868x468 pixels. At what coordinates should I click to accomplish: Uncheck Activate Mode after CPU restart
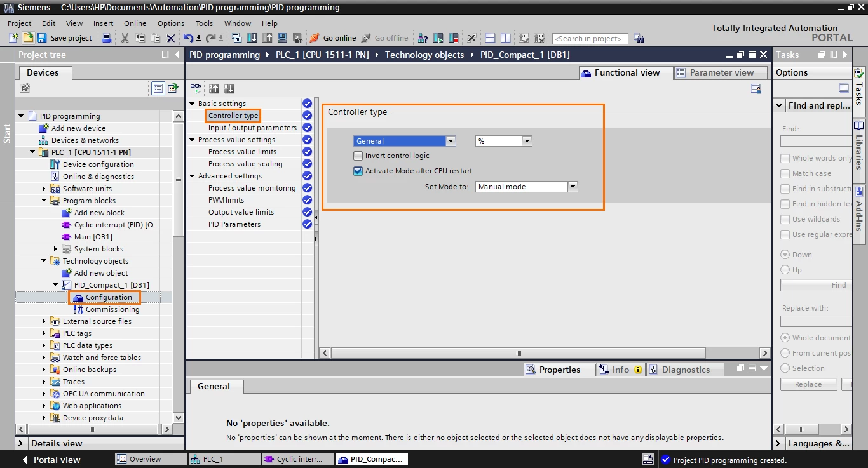358,171
